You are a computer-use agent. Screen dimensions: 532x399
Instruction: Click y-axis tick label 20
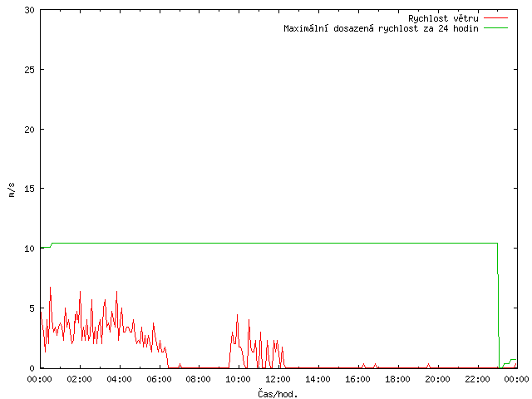coord(30,130)
